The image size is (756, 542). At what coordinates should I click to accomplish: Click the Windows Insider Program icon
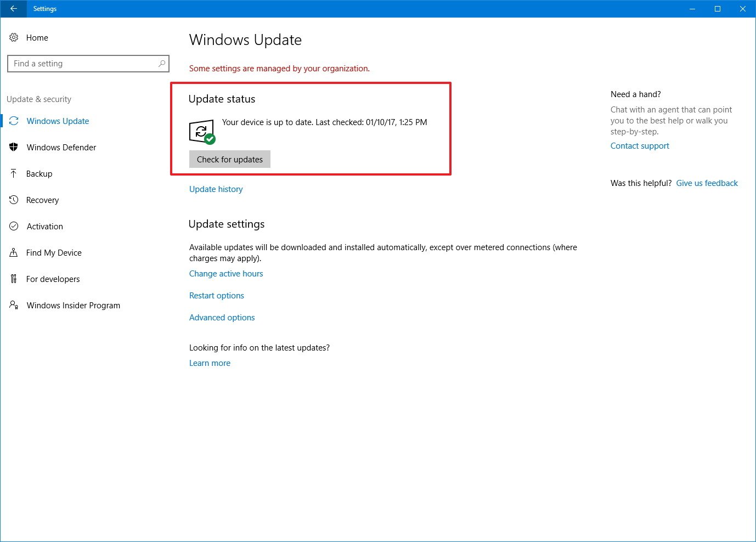click(x=14, y=305)
